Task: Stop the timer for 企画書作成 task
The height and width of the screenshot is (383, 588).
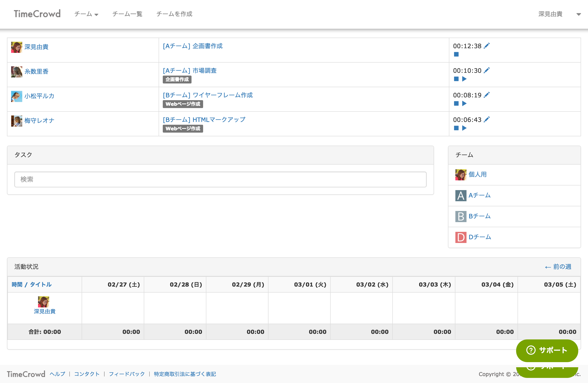Action: (x=456, y=54)
